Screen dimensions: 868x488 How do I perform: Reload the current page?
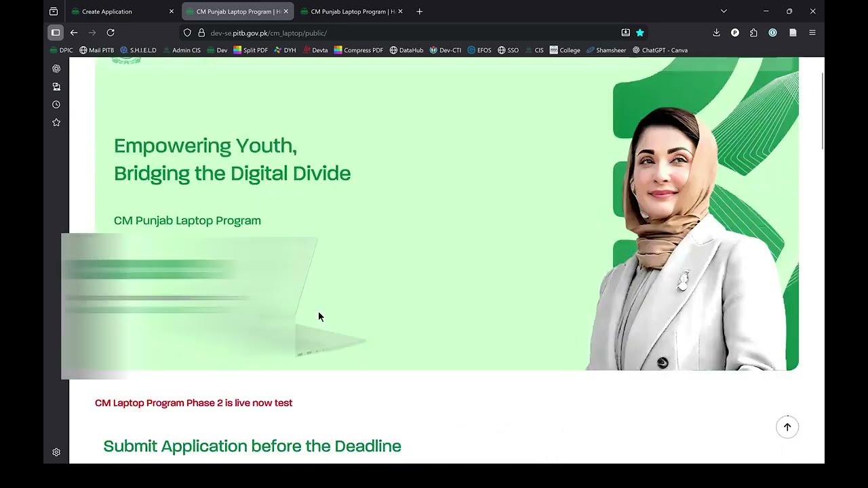[111, 33]
